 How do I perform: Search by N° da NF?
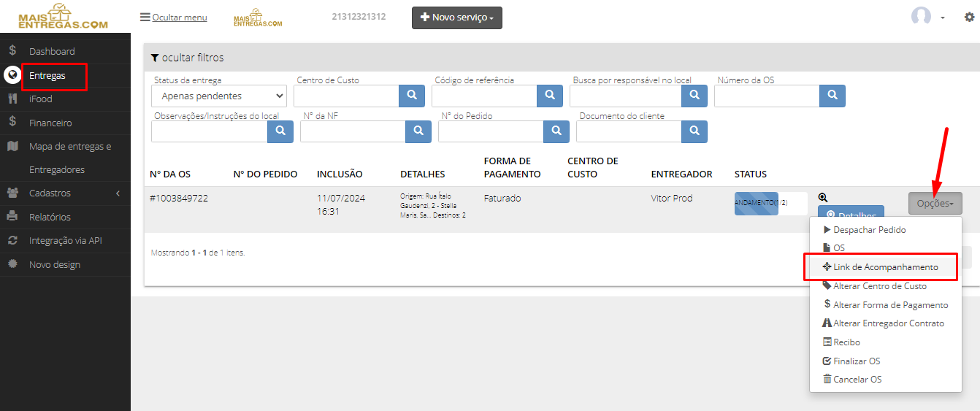[418, 131]
